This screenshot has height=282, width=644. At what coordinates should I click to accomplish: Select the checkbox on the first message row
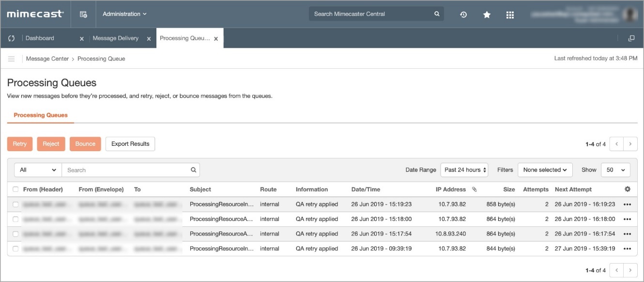click(15, 204)
